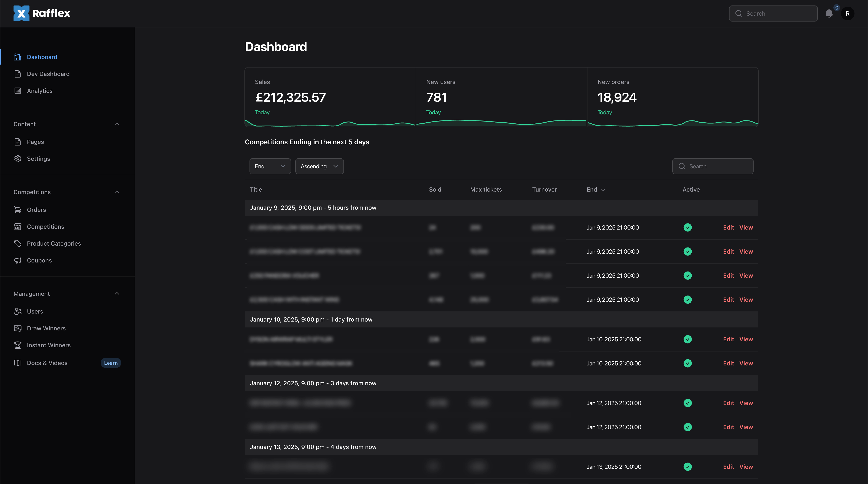Open Product Categories in sidebar

click(54, 243)
